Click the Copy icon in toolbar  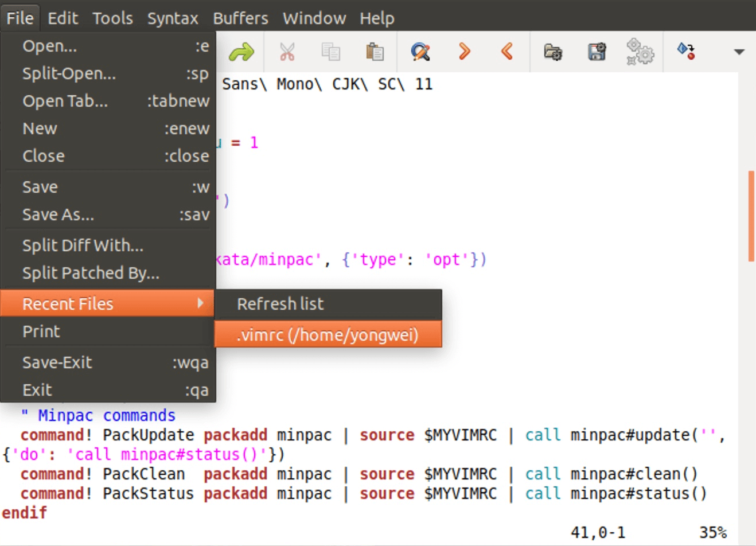(x=331, y=52)
